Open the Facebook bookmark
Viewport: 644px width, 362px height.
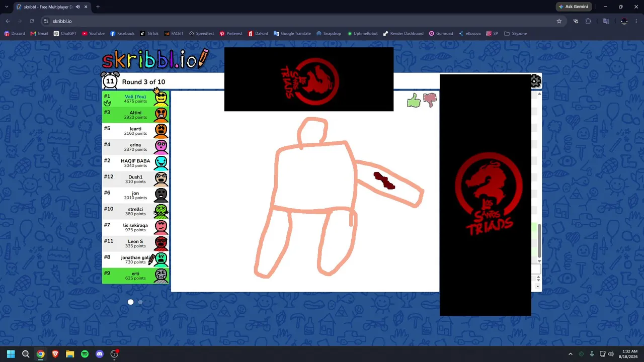[x=122, y=34]
